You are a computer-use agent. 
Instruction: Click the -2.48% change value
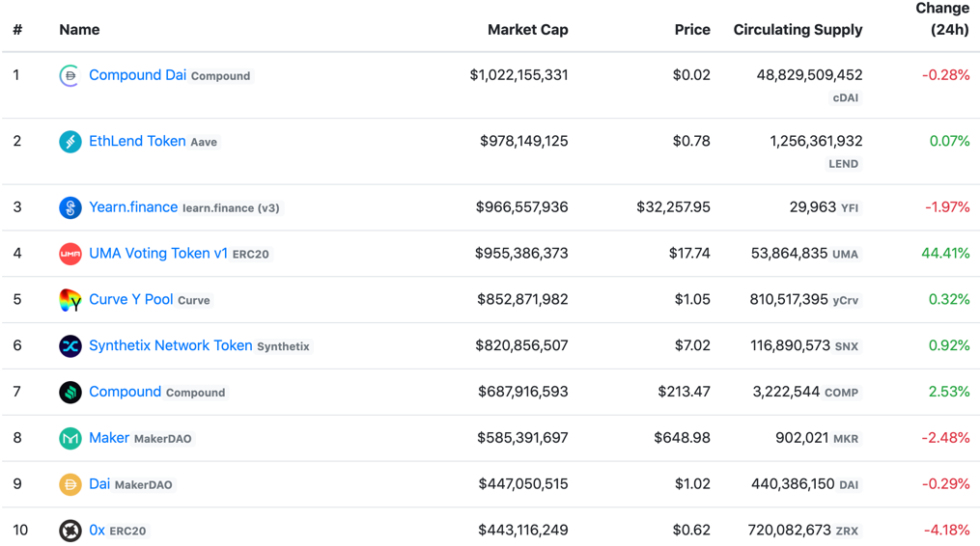click(945, 439)
